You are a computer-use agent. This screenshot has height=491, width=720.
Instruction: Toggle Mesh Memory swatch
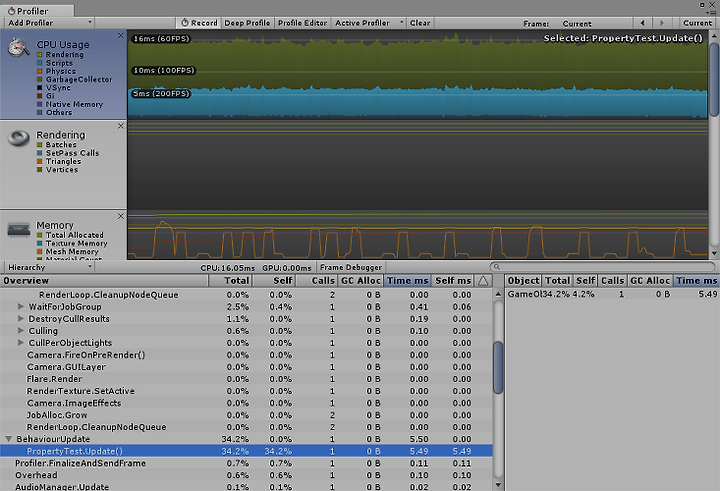tap(39, 252)
